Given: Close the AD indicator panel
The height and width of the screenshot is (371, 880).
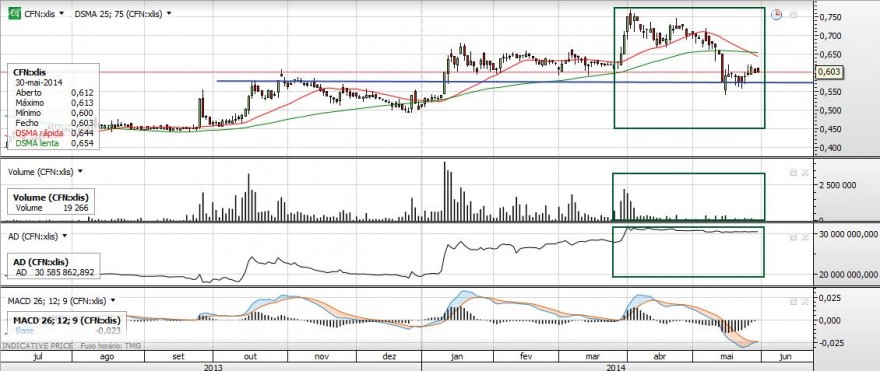Looking at the screenshot, I should pos(804,237).
